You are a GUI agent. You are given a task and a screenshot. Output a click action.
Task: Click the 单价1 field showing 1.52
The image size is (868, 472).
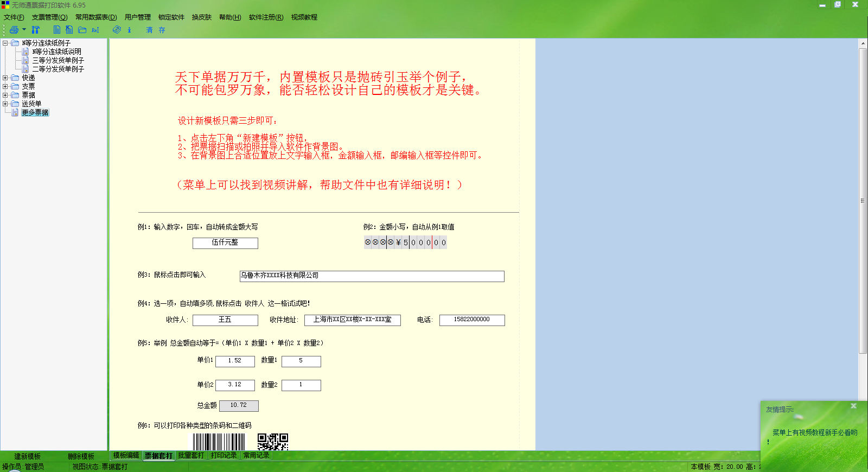coord(235,361)
